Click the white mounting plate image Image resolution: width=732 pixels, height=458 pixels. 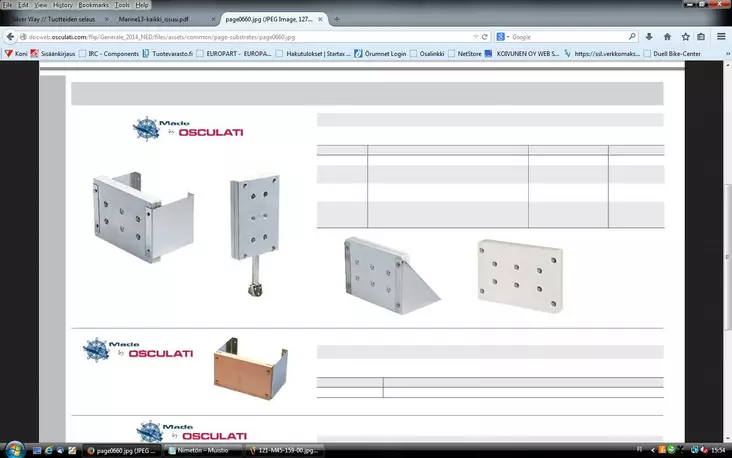[x=520, y=275]
